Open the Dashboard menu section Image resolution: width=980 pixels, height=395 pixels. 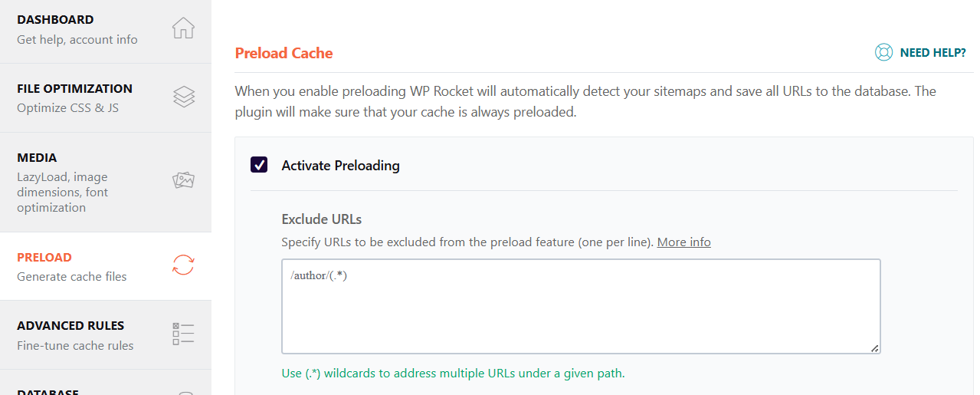[x=106, y=31]
